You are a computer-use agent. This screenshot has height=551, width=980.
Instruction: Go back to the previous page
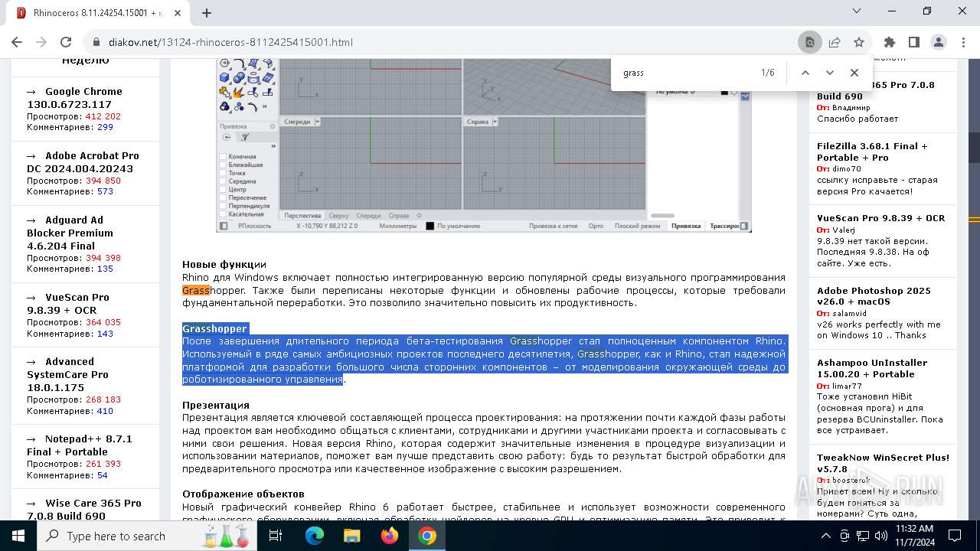pos(18,42)
